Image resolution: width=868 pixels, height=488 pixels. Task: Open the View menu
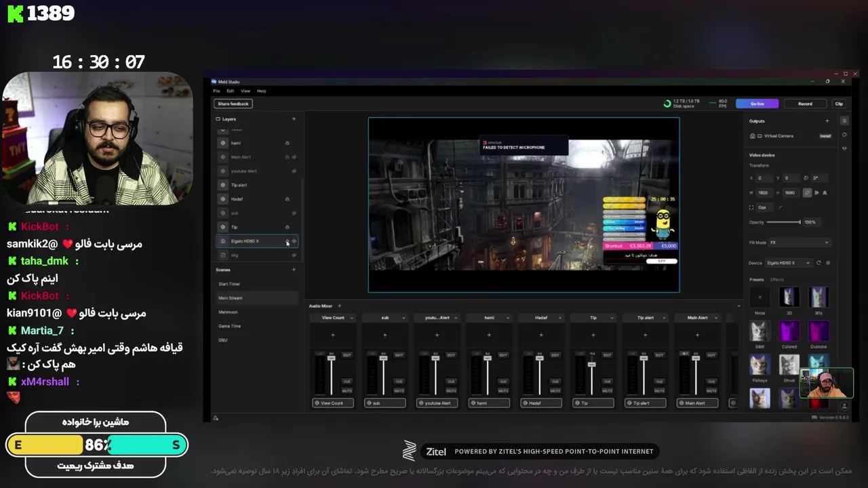coord(245,91)
